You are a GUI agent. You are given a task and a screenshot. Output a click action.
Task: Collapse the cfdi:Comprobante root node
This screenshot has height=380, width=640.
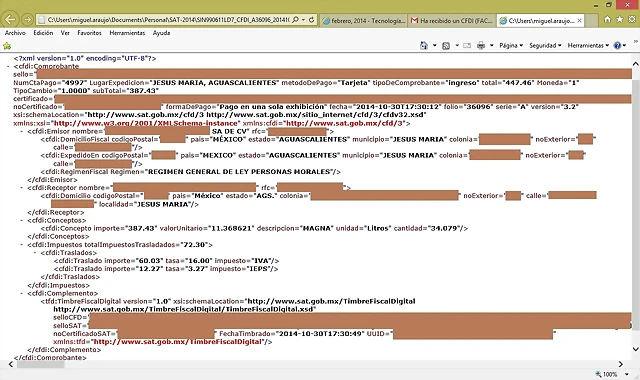[x=9, y=66]
